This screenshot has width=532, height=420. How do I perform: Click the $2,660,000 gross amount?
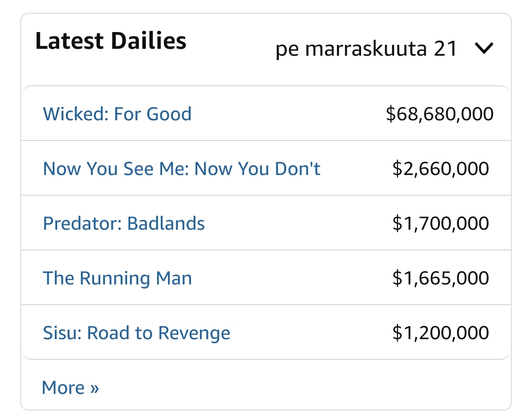(x=440, y=169)
